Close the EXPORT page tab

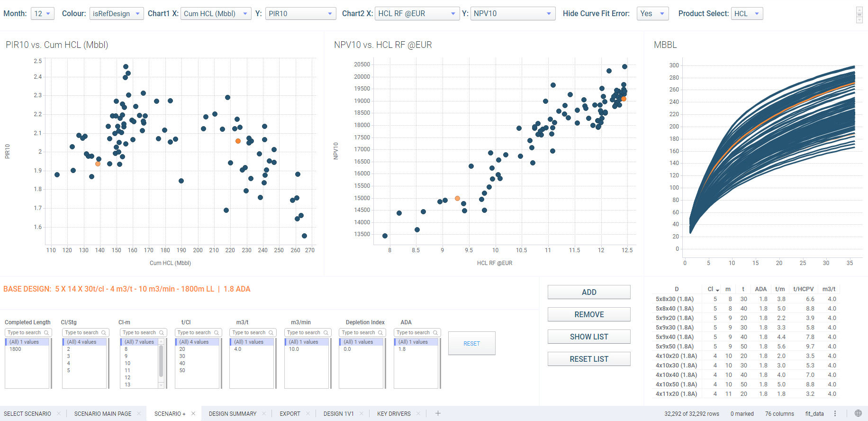pos(308,413)
